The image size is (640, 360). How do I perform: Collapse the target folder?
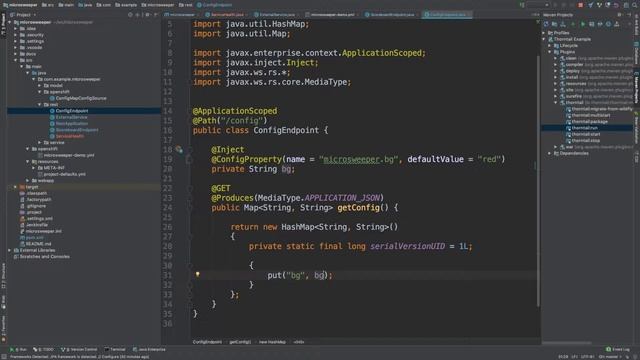16,187
